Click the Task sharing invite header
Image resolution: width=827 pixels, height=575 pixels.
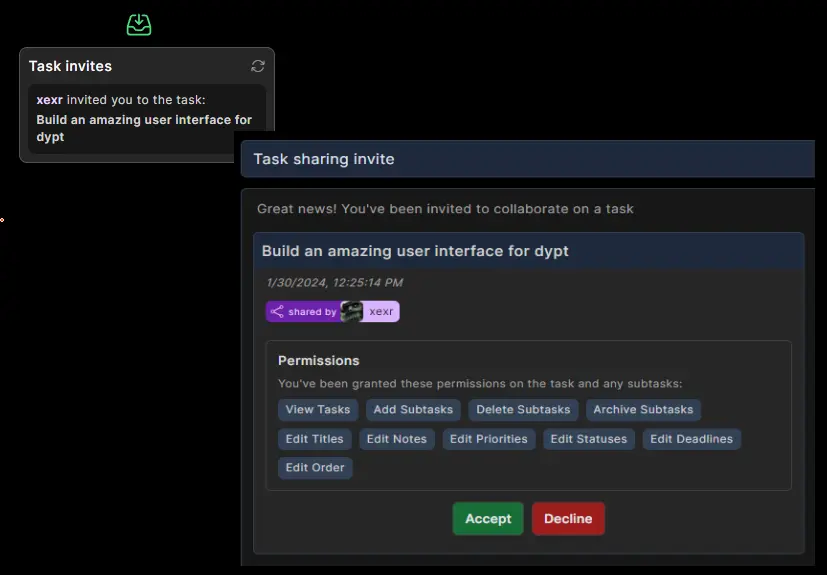pos(324,159)
